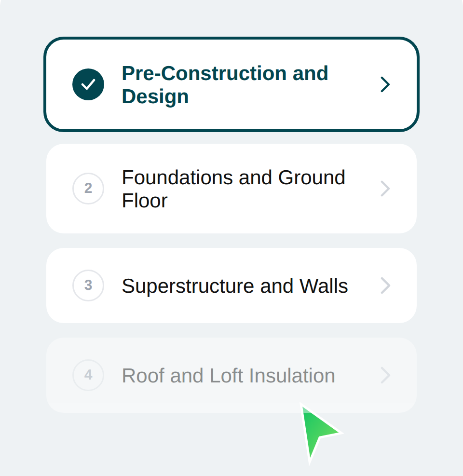
Task: Expand Pre-Construction and Design with its chevron
Action: point(385,84)
